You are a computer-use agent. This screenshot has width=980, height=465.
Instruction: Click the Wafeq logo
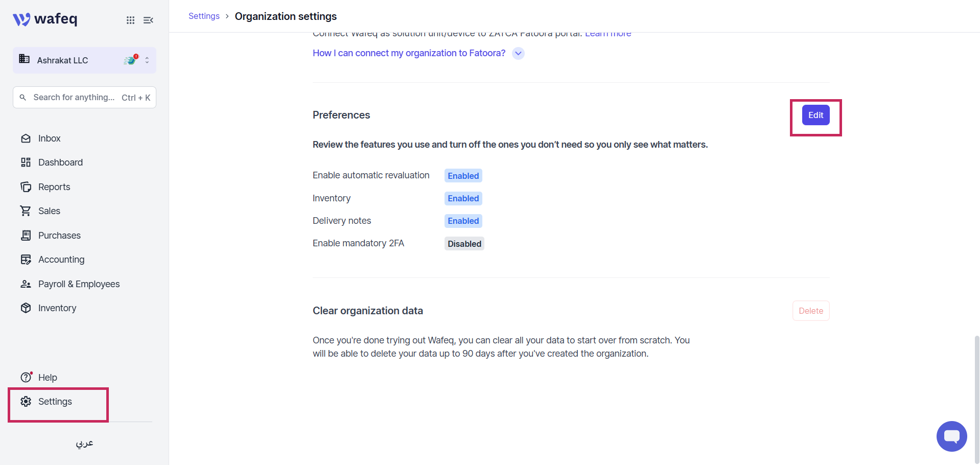45,19
